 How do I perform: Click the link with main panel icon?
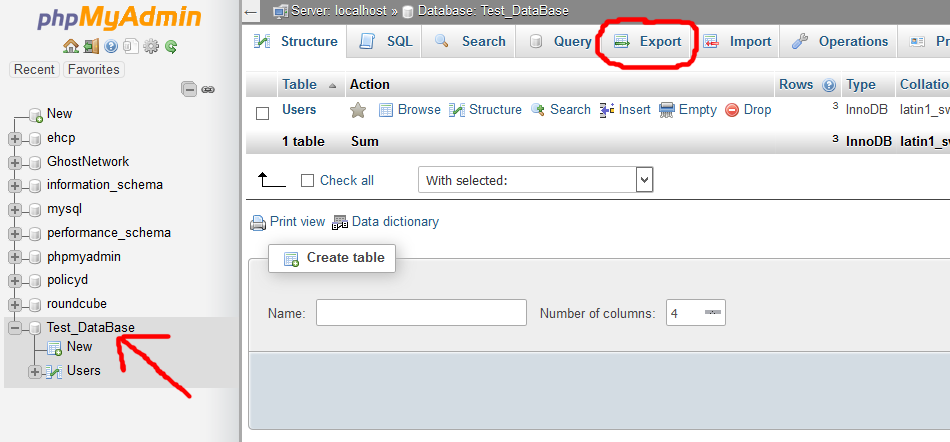click(208, 89)
